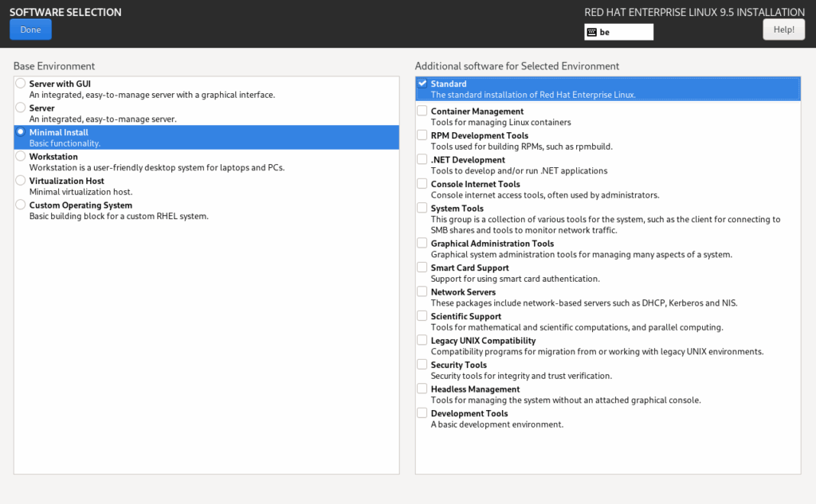Enable Container Management checkbox
Viewport: 816px width, 504px height.
[x=422, y=111]
